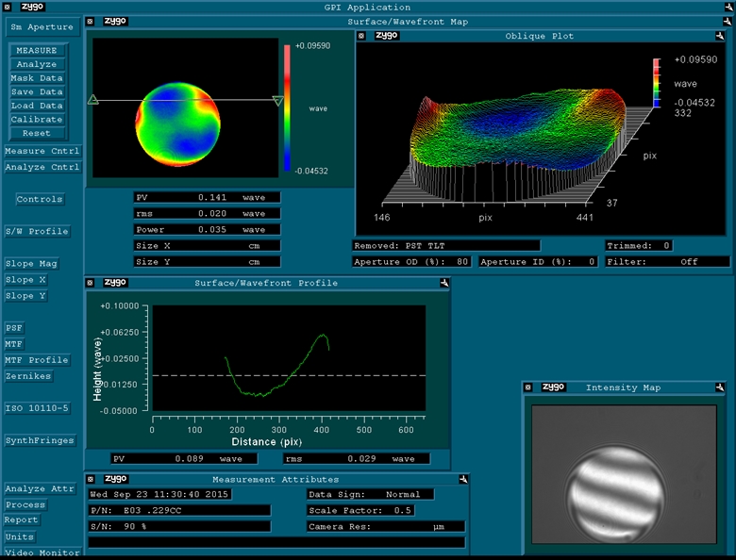Click the wrench icon on Measurement Attributes window
The image size is (736, 560).
coord(462,479)
